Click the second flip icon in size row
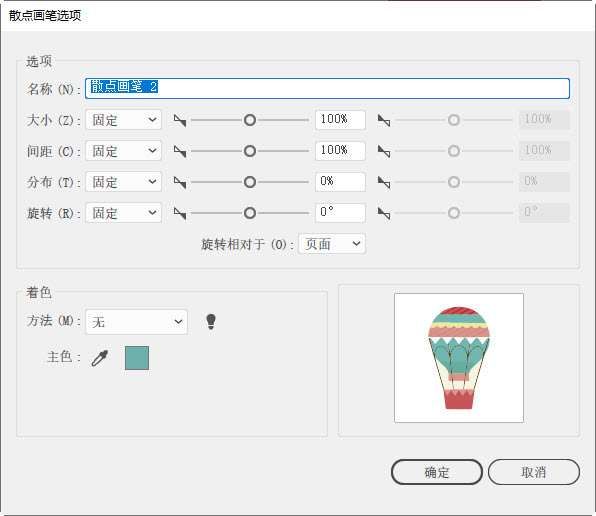The image size is (596, 516). [x=384, y=120]
